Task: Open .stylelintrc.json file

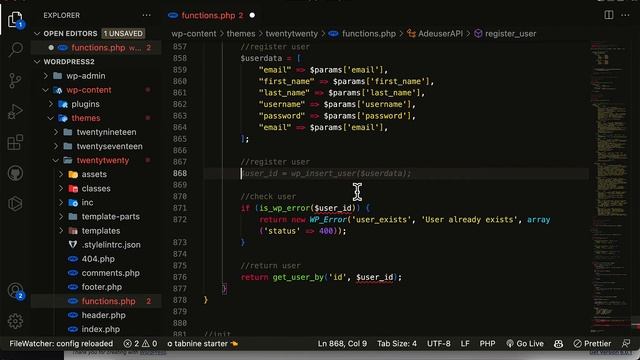Action: (111, 245)
